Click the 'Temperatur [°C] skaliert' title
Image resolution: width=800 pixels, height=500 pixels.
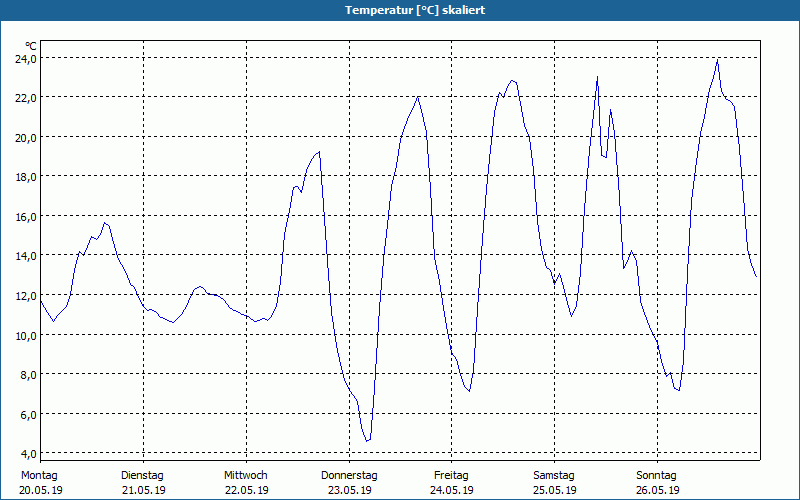click(x=415, y=10)
